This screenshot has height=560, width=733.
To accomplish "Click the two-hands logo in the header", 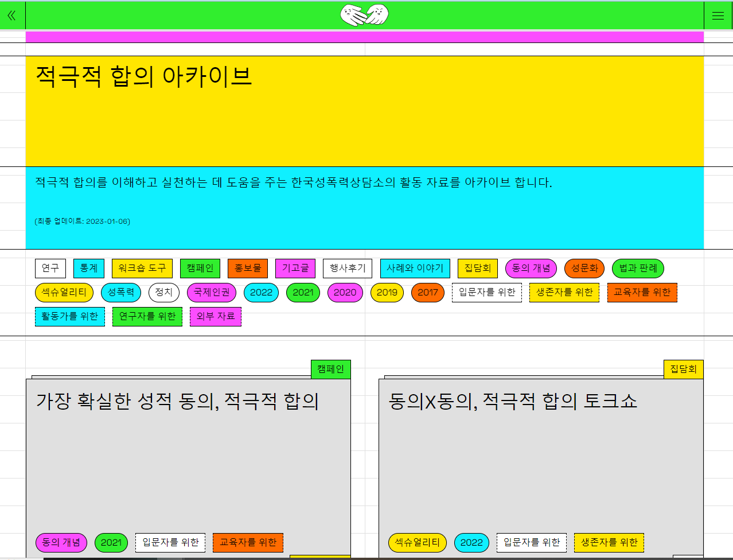I will (x=364, y=15).
